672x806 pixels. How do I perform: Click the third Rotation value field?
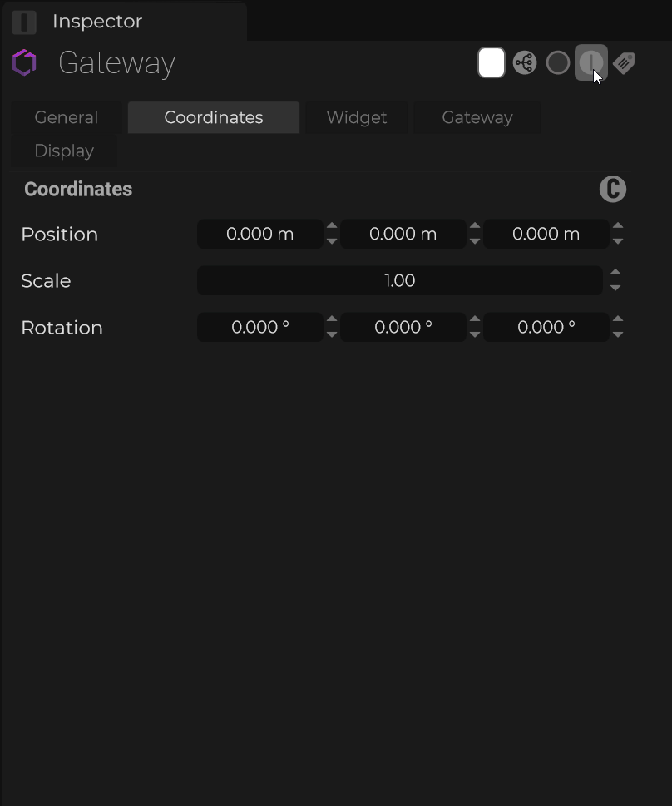pyautogui.click(x=546, y=328)
